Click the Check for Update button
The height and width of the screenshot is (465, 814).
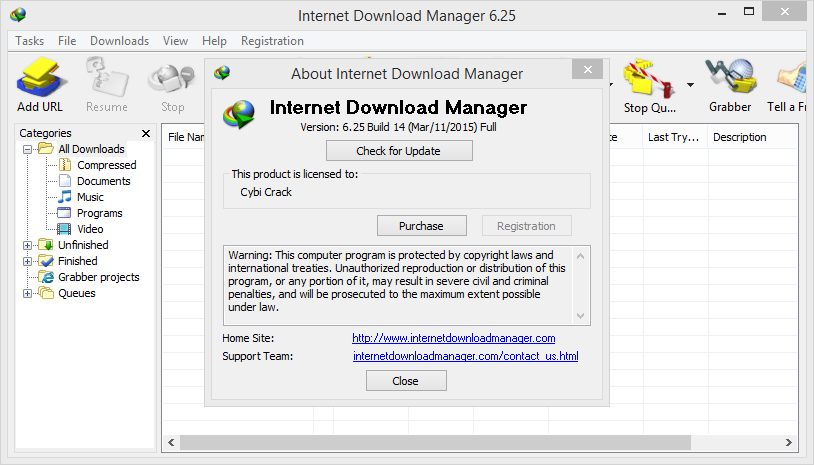pyautogui.click(x=399, y=151)
